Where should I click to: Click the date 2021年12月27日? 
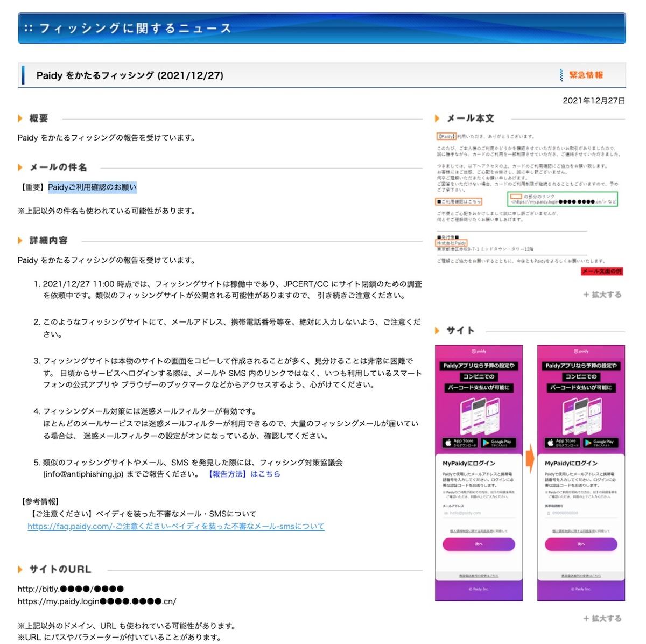[594, 101]
